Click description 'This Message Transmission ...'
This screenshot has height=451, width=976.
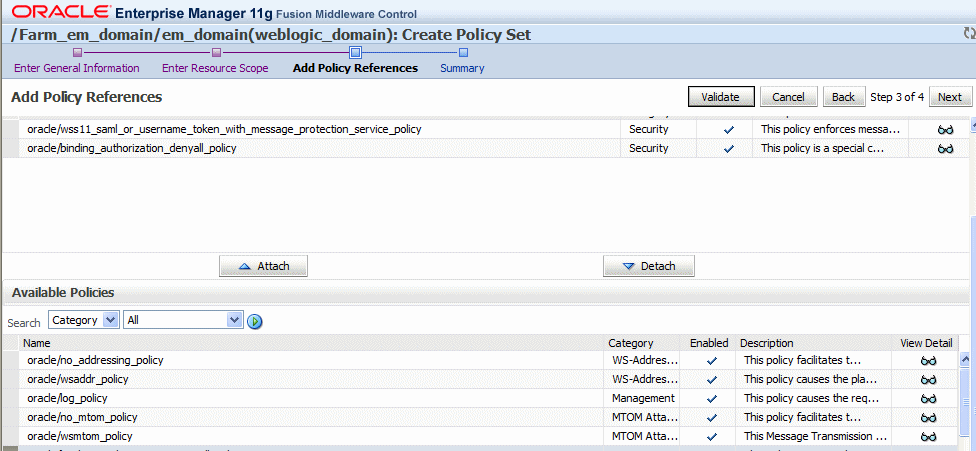pos(815,437)
